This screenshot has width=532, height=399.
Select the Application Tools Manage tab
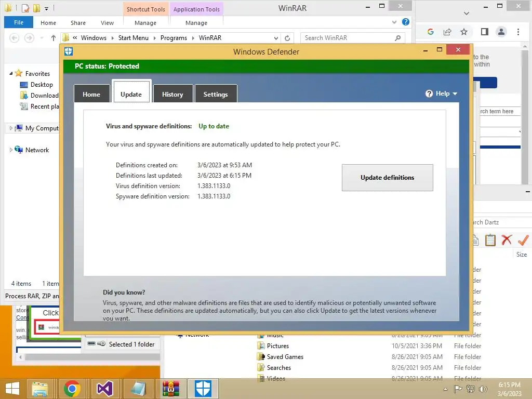point(196,23)
